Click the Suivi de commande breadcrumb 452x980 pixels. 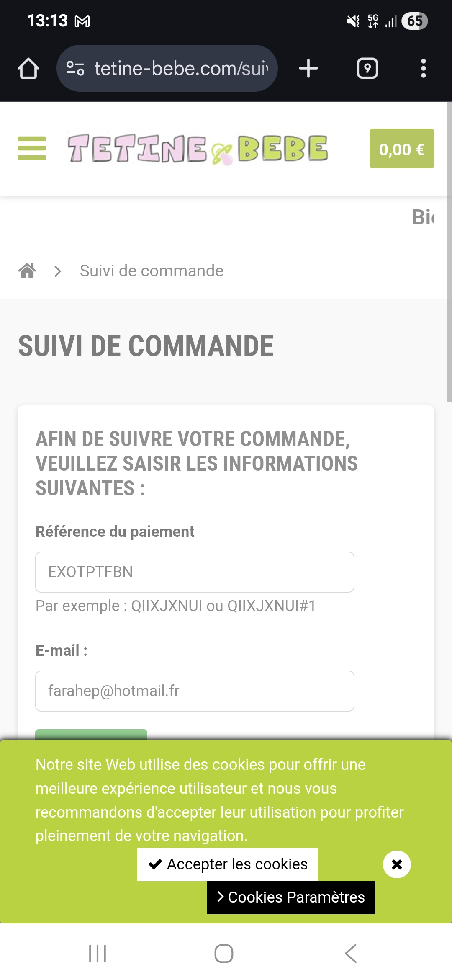[x=152, y=271]
